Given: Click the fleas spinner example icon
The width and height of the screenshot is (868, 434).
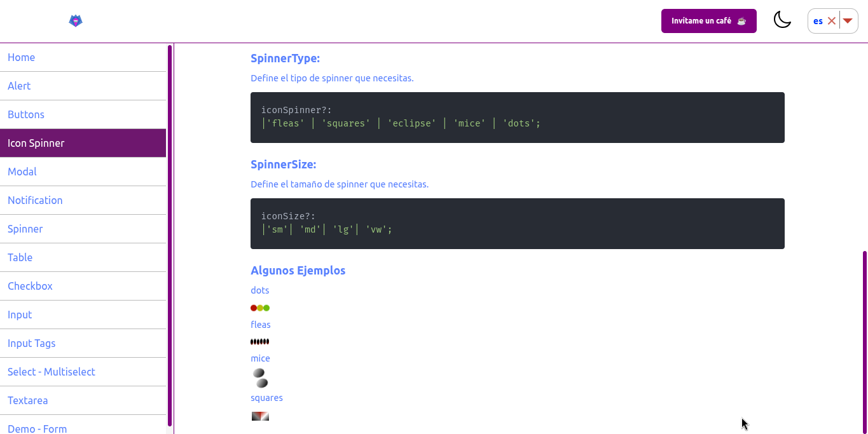Looking at the screenshot, I should [260, 342].
